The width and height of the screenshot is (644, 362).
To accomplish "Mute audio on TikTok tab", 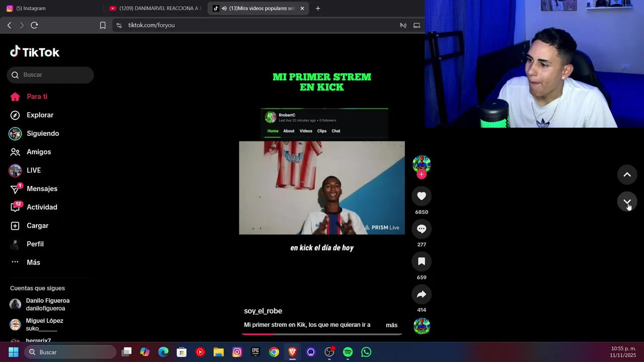I will pos(224,8).
